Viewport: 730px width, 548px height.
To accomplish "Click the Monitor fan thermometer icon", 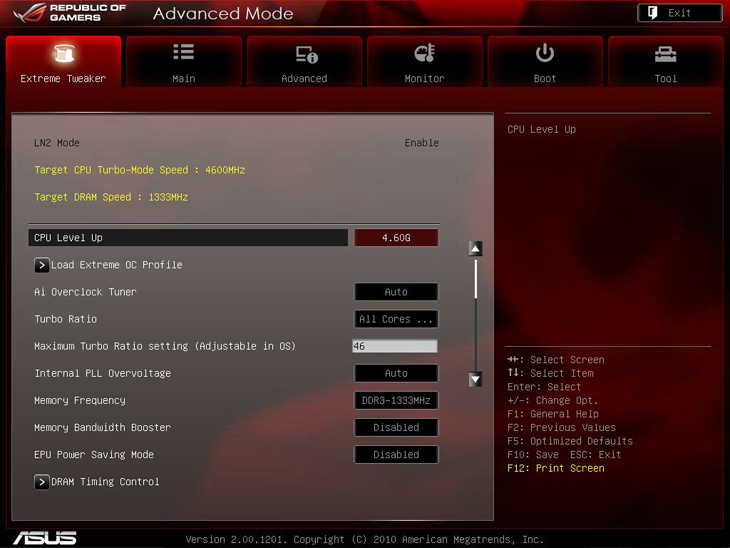I will tap(425, 54).
